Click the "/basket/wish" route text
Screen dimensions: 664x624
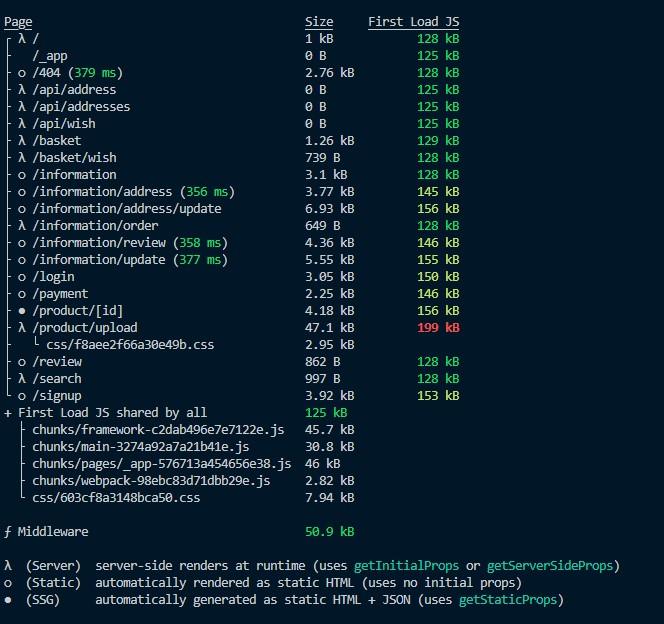(x=75, y=157)
